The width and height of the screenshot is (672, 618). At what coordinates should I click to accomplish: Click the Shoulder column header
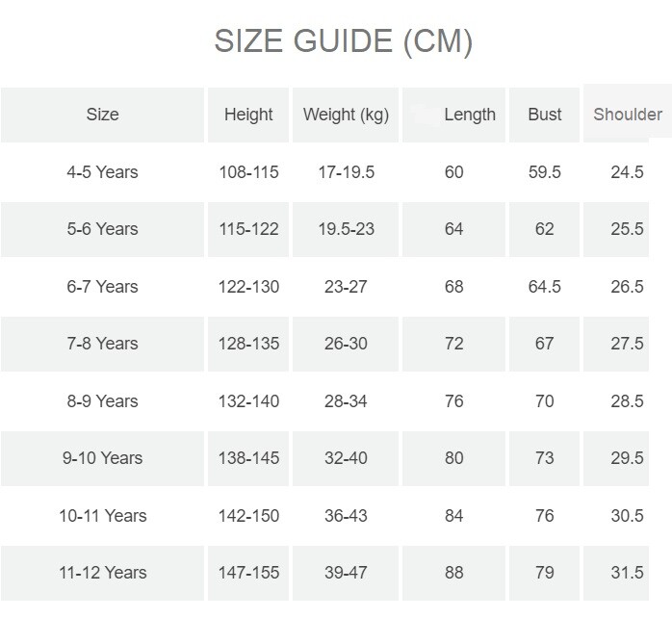click(x=628, y=115)
